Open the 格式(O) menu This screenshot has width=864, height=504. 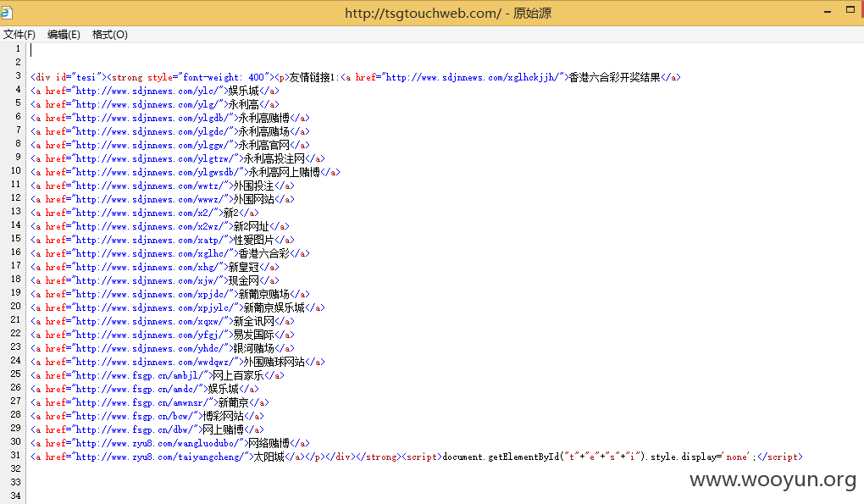109,35
